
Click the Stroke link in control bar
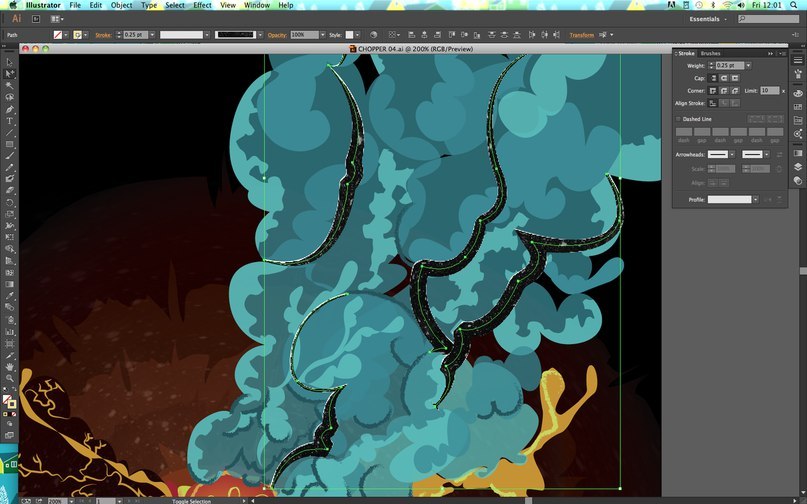click(x=103, y=35)
